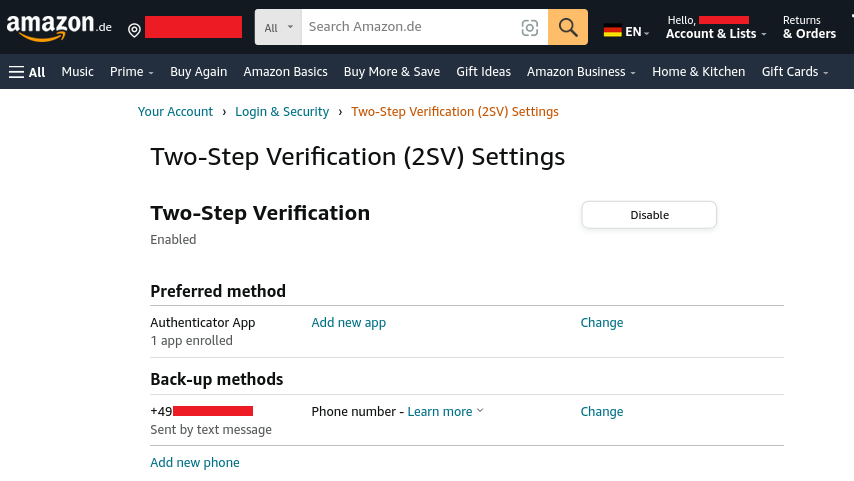854x481 pixels.
Task: Go to Login & Security breadcrumb
Action: point(282,112)
